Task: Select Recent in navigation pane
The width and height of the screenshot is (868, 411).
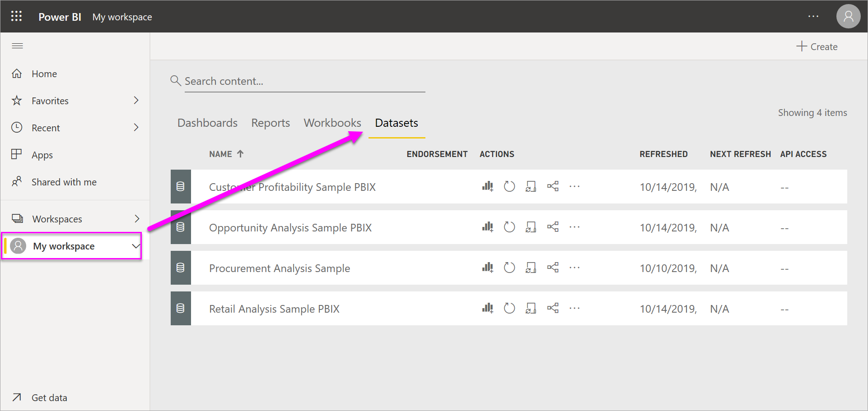Action: [x=46, y=128]
